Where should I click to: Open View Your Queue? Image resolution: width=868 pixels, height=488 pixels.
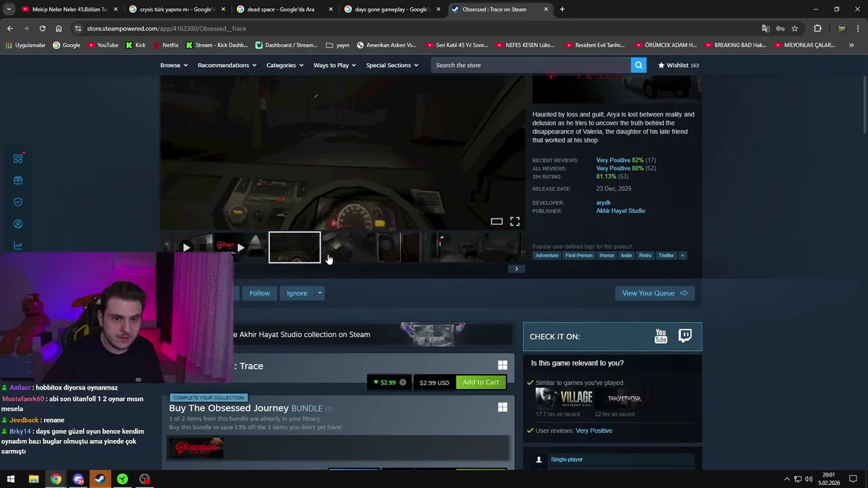click(x=654, y=293)
